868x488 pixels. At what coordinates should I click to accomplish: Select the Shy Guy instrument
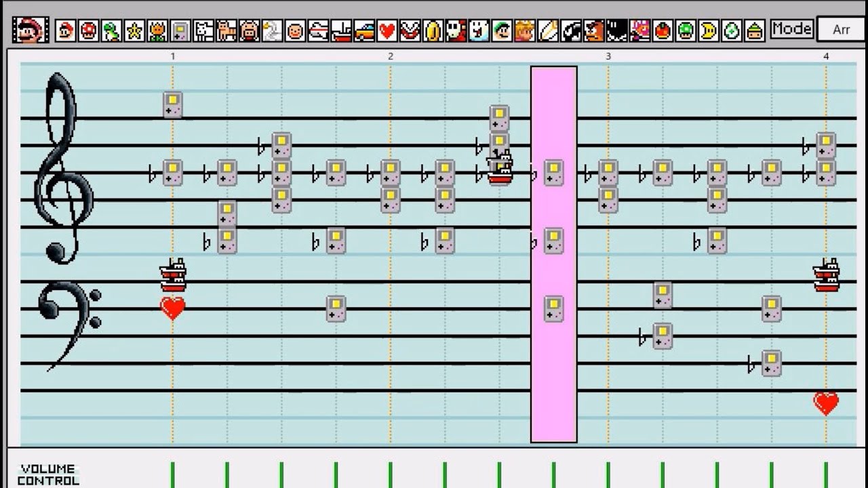456,30
